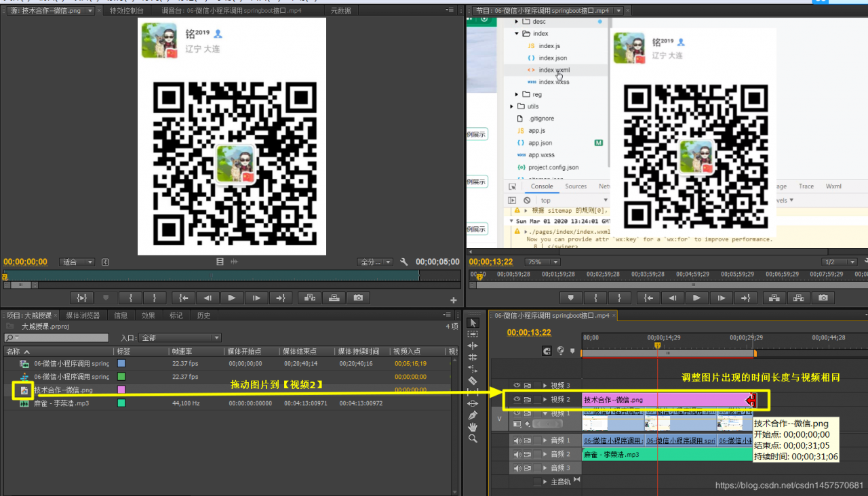Expand the 音频 1 track
868x496 pixels.
pos(545,440)
